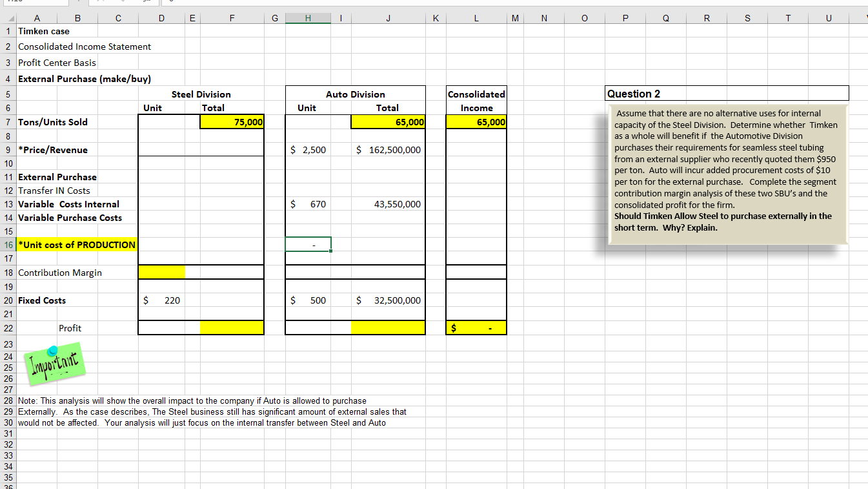Click Variable Costs Internal label

(69, 204)
